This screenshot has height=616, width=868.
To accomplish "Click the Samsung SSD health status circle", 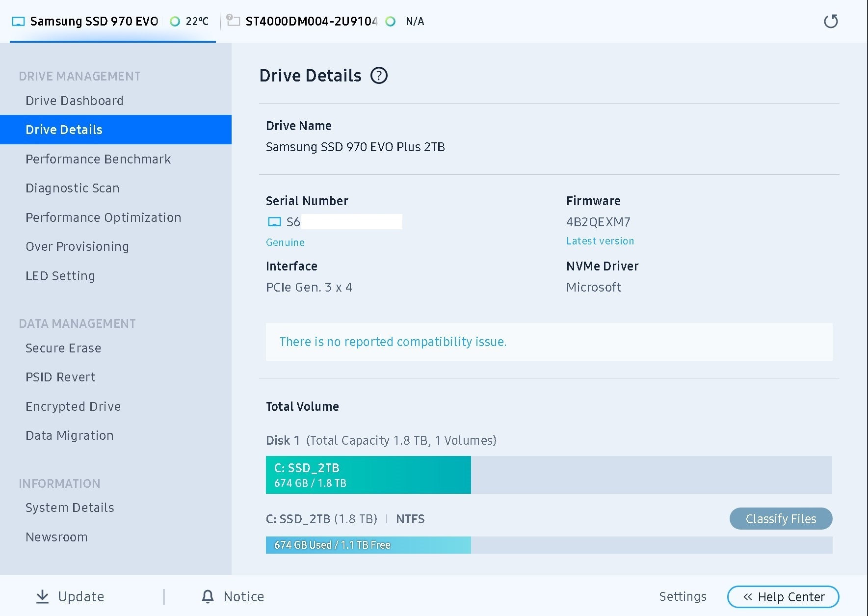I will 174,22.
